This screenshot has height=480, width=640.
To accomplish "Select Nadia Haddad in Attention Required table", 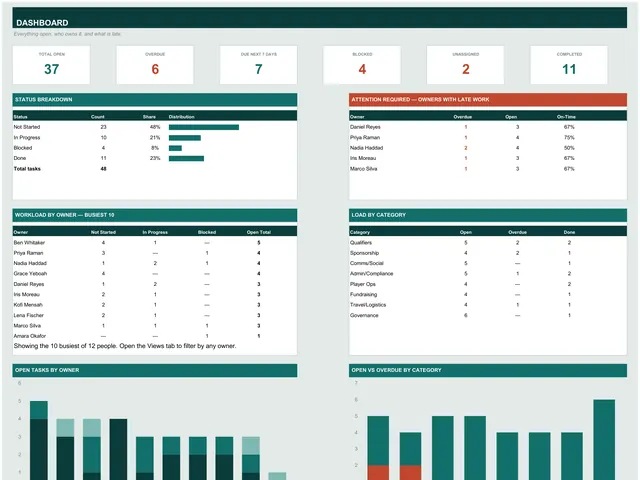I will point(367,148).
